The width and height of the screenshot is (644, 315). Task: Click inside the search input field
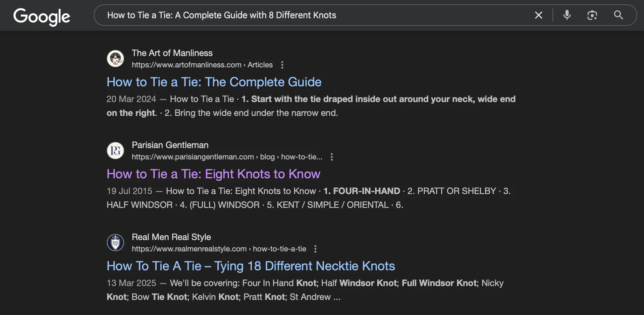click(302, 15)
